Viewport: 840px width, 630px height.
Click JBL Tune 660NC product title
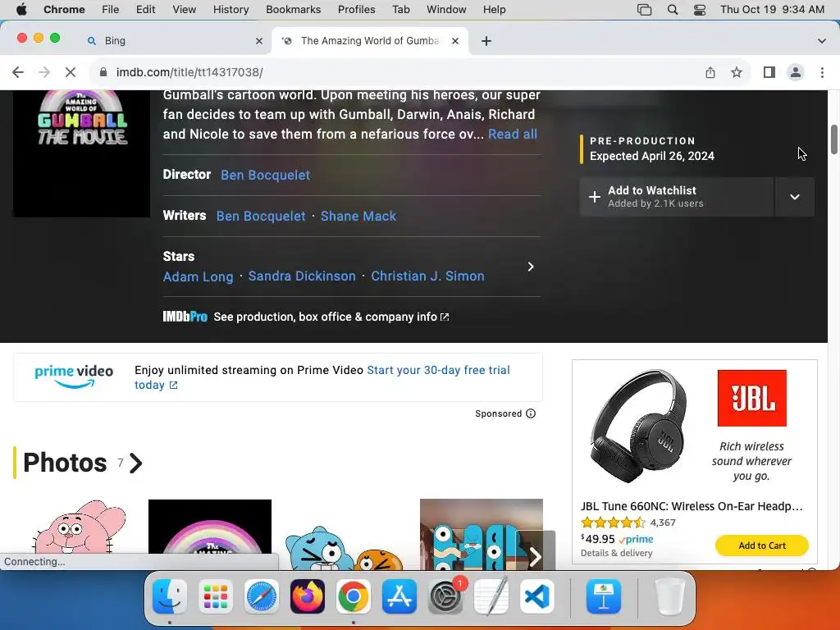(x=692, y=506)
